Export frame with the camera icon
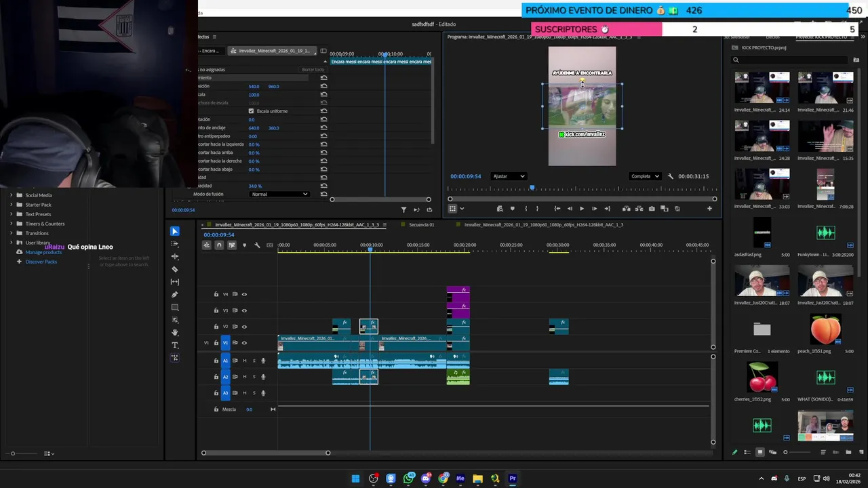This screenshot has height=488, width=868. [652, 209]
